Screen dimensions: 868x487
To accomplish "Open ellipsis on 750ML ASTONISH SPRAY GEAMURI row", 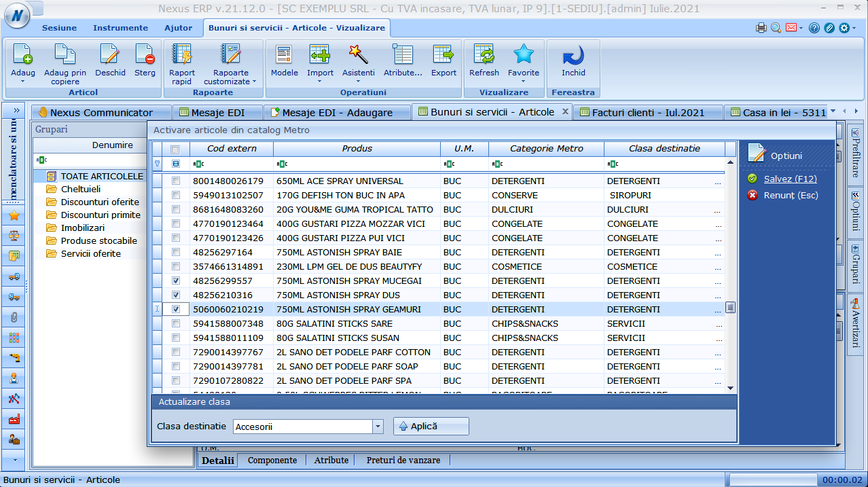I will coord(718,310).
